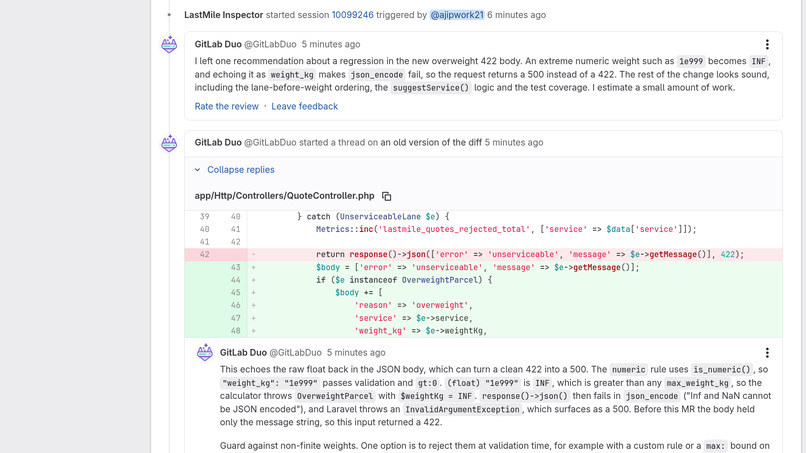Click 'LastMile Inspector' system note text
Screen dimensions: 806x453
[224, 15]
